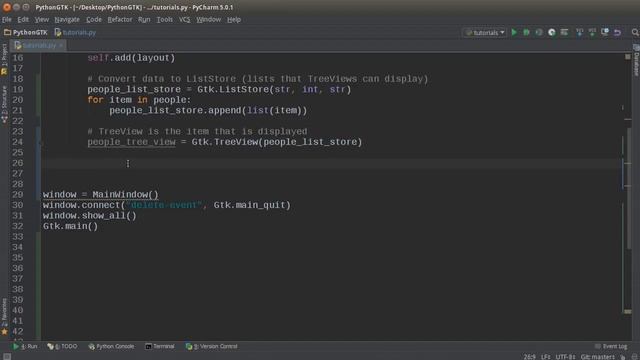Click 'Gtk.ListStore' on line 19
The image size is (640, 360).
(x=233, y=89)
